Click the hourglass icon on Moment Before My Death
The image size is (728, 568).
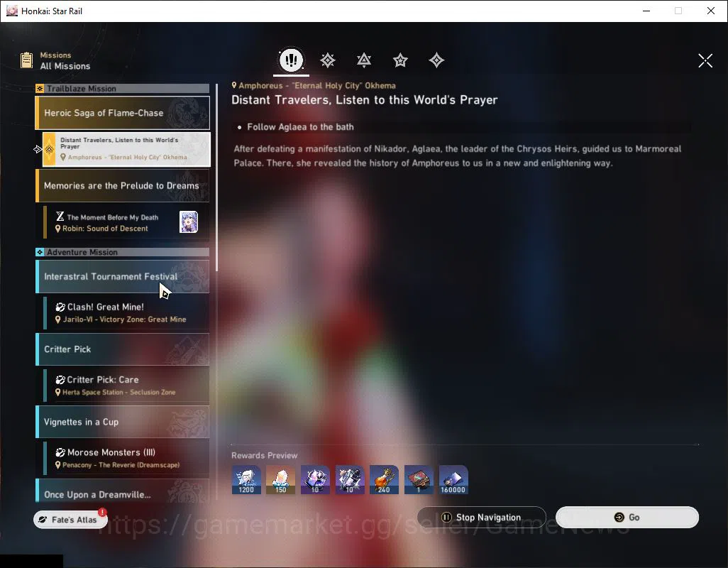(60, 217)
